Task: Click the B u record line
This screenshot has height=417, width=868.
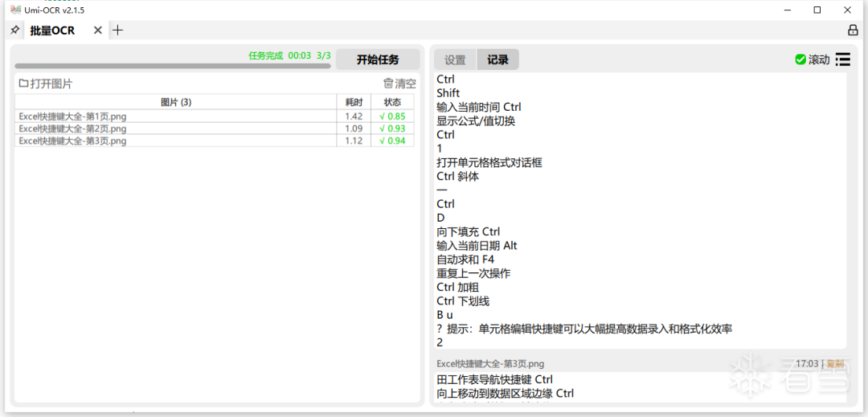Action: click(444, 315)
